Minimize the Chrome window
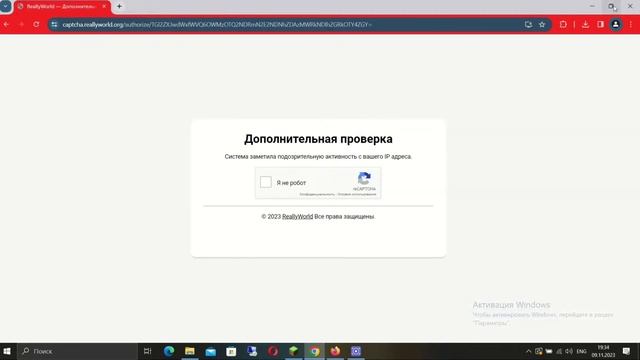The height and width of the screenshot is (360, 640). [592, 6]
